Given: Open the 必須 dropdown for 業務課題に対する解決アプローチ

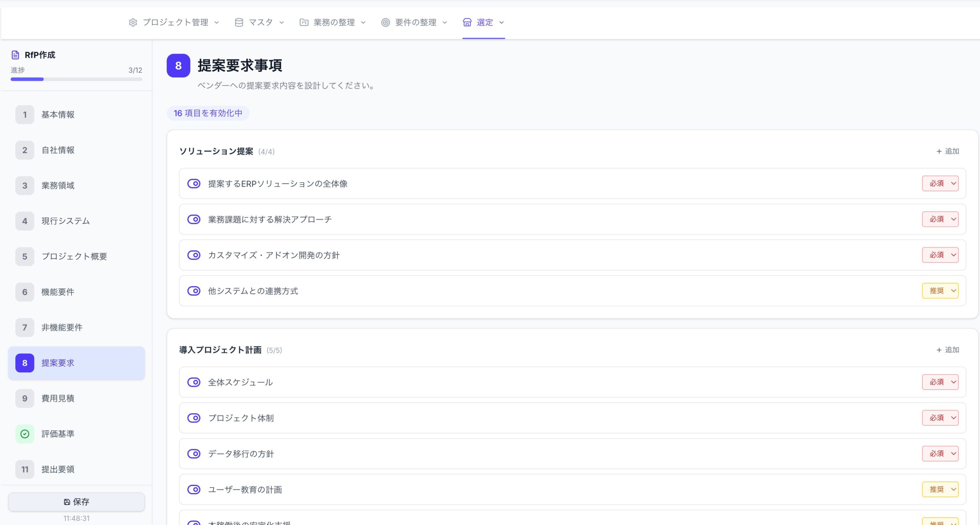Looking at the screenshot, I should coord(940,219).
